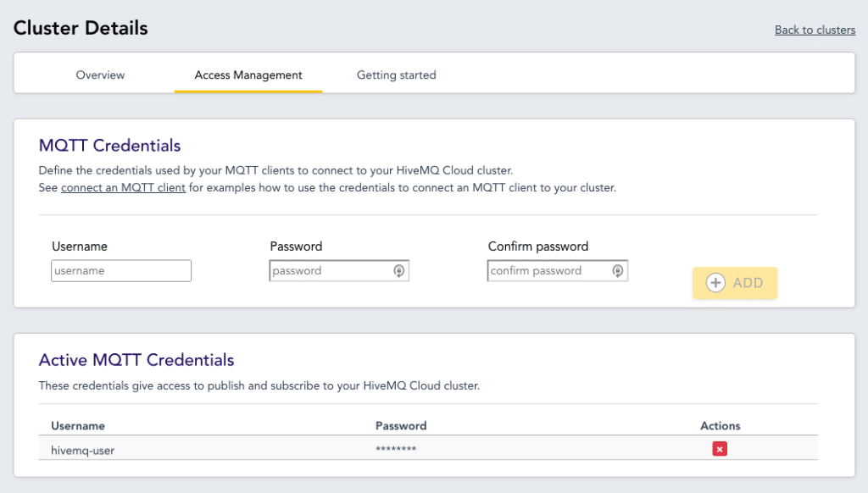This screenshot has height=493, width=868.
Task: Delete the hivemq-user credential
Action: coord(720,449)
